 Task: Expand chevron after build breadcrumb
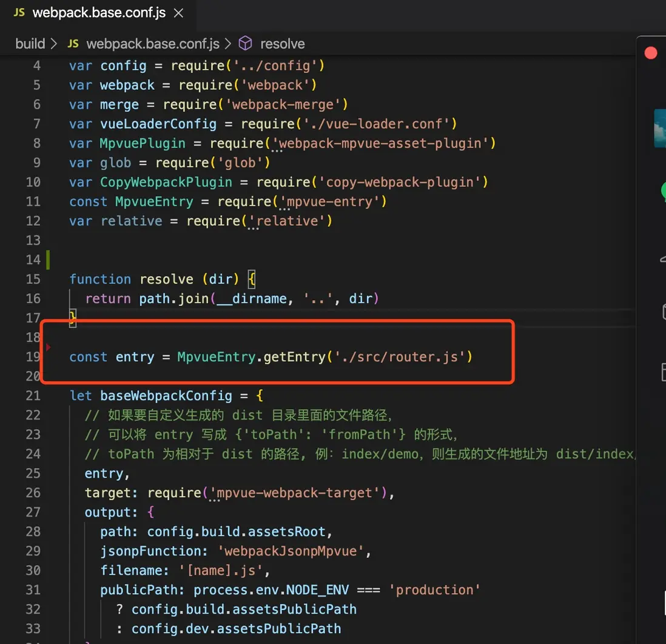coord(53,44)
